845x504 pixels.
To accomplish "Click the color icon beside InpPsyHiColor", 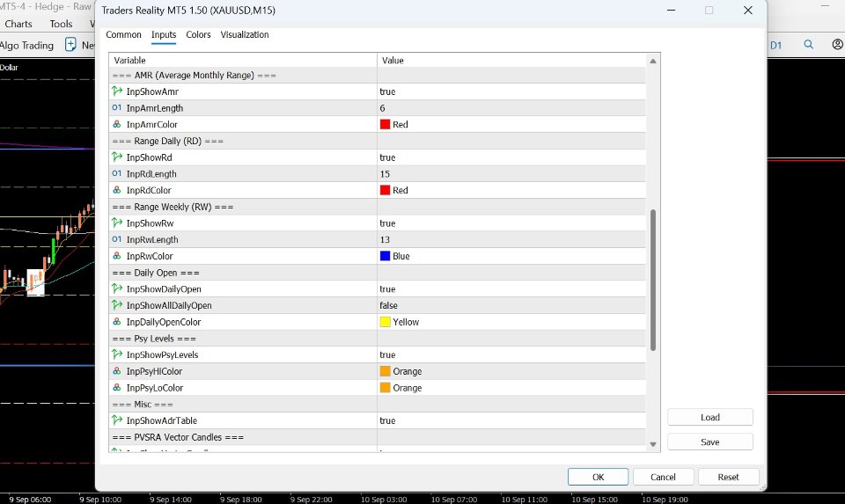I will (117, 371).
